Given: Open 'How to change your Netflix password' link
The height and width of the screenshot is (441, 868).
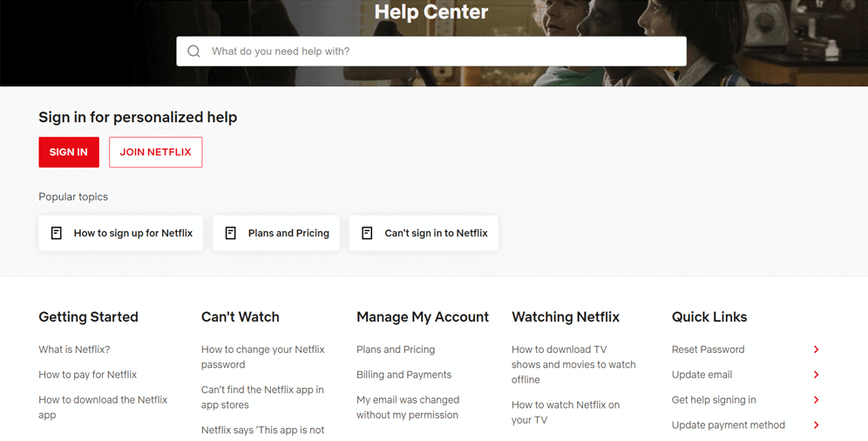Looking at the screenshot, I should 263,356.
